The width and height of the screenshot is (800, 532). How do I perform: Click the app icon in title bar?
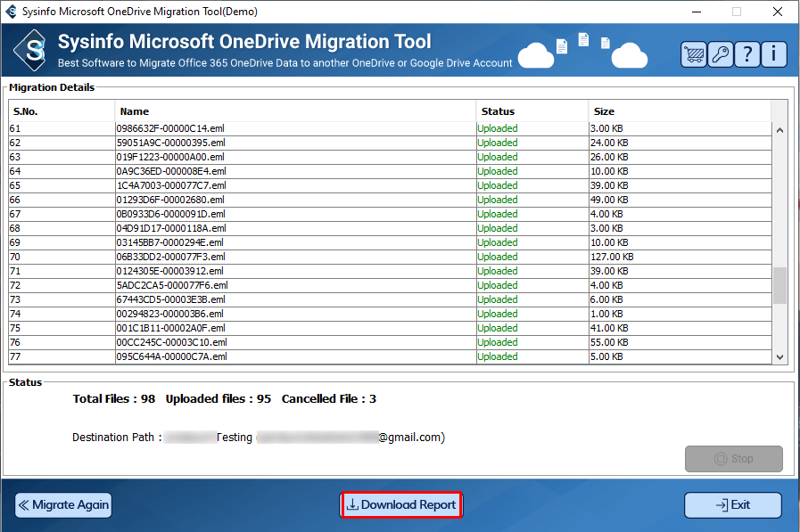click(x=11, y=12)
